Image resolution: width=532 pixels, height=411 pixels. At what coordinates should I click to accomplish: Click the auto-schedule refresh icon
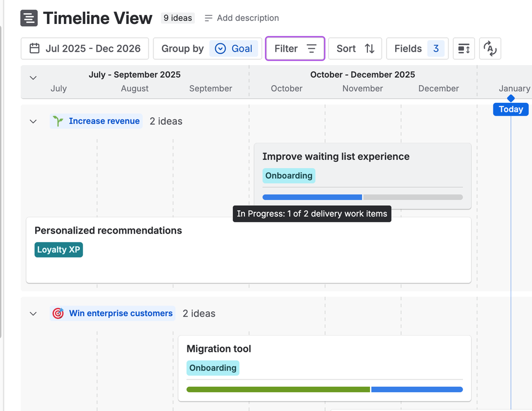tap(490, 49)
